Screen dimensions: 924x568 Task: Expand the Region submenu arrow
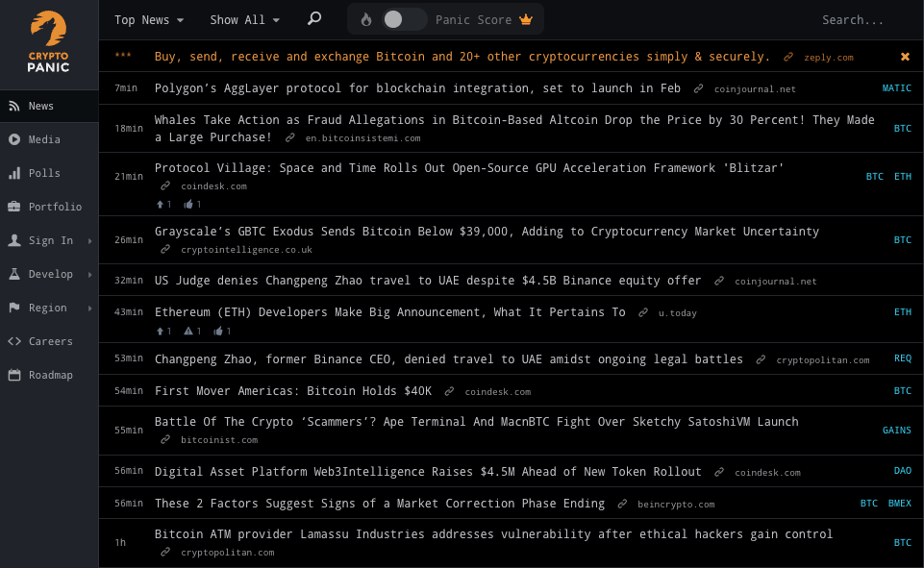coord(90,308)
